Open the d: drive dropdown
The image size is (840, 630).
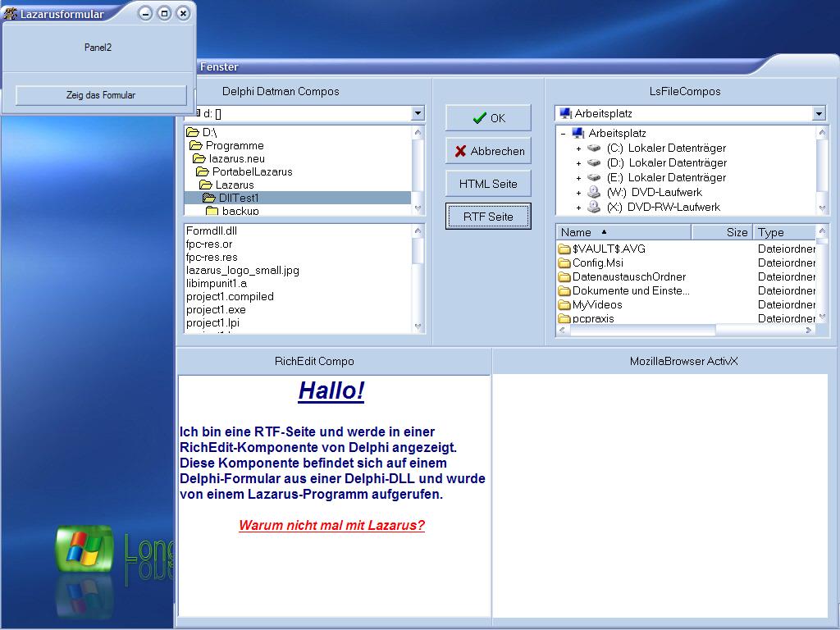[x=418, y=113]
